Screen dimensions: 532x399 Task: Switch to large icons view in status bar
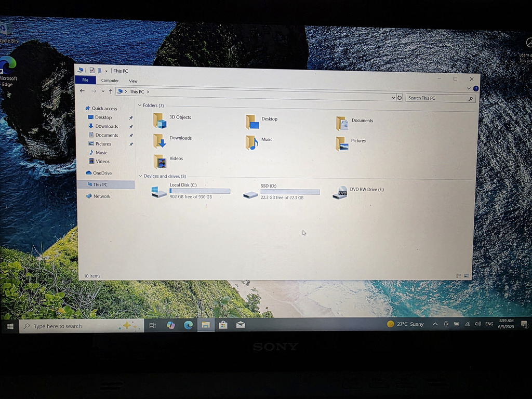point(466,276)
